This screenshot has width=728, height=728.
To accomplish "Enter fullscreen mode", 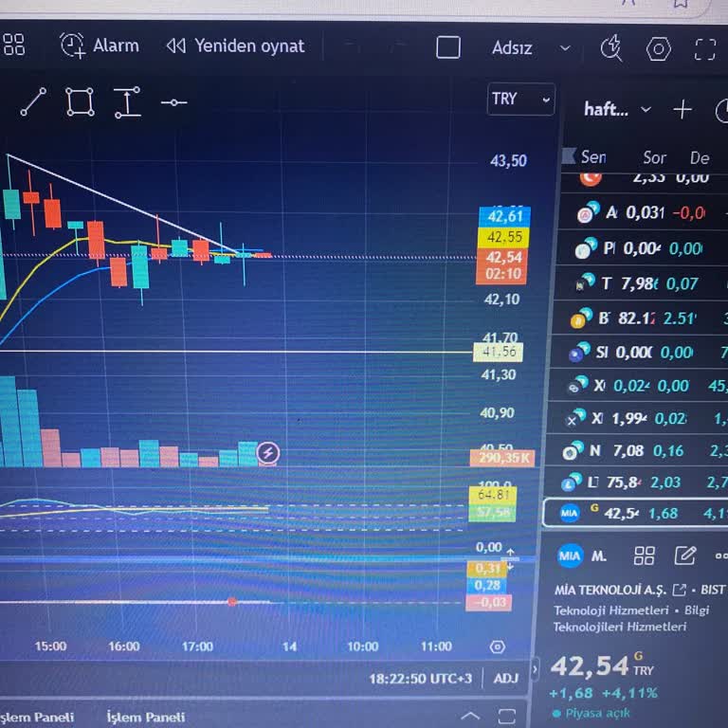I will (705, 49).
